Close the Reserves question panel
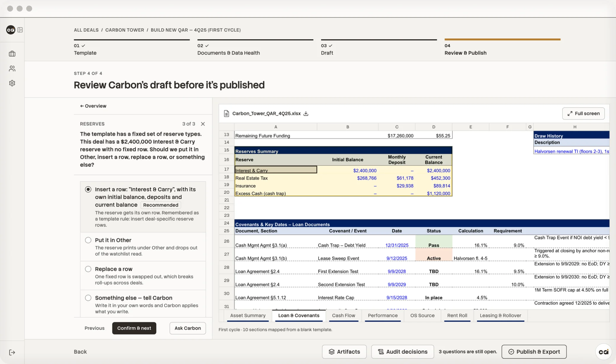The width and height of the screenshot is (616, 364). click(x=203, y=124)
